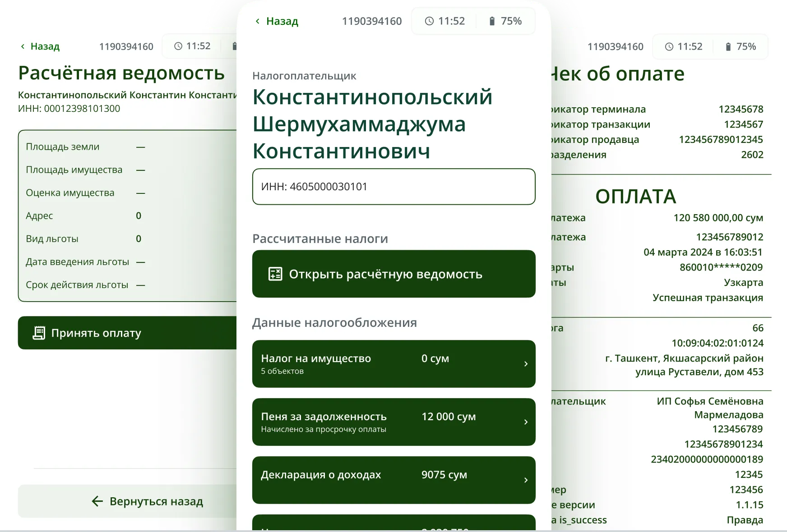The image size is (787, 532).
Task: Click the clock icon on the right receipt screen
Action: coord(669,46)
